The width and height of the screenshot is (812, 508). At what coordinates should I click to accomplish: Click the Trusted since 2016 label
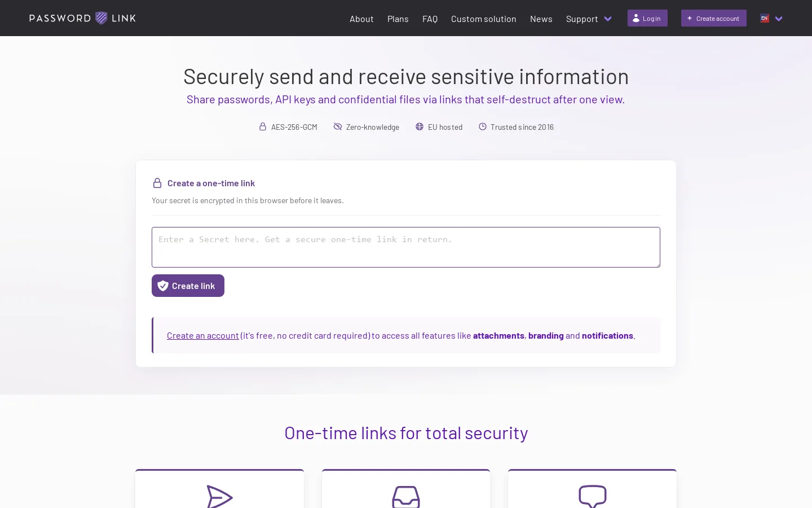(x=522, y=127)
